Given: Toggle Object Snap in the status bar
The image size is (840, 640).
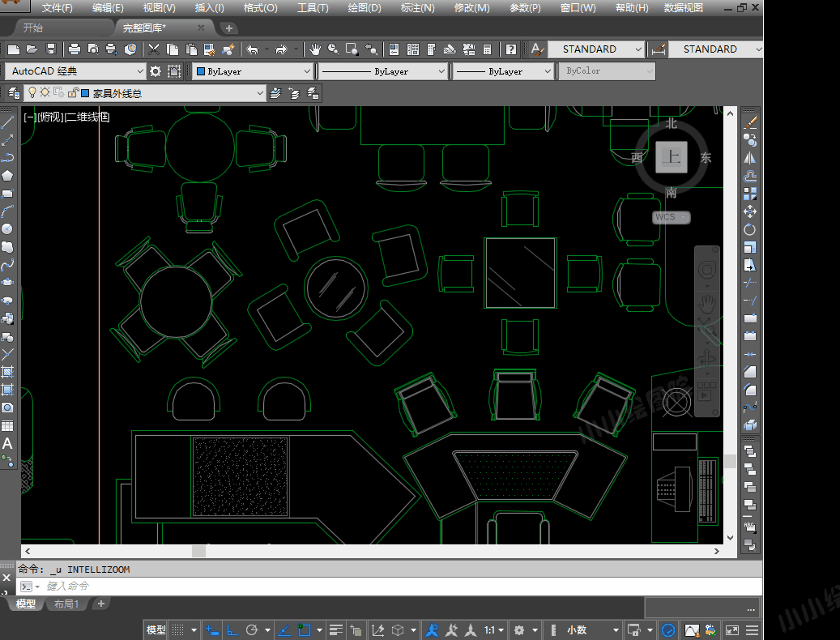Looking at the screenshot, I should pos(305,630).
